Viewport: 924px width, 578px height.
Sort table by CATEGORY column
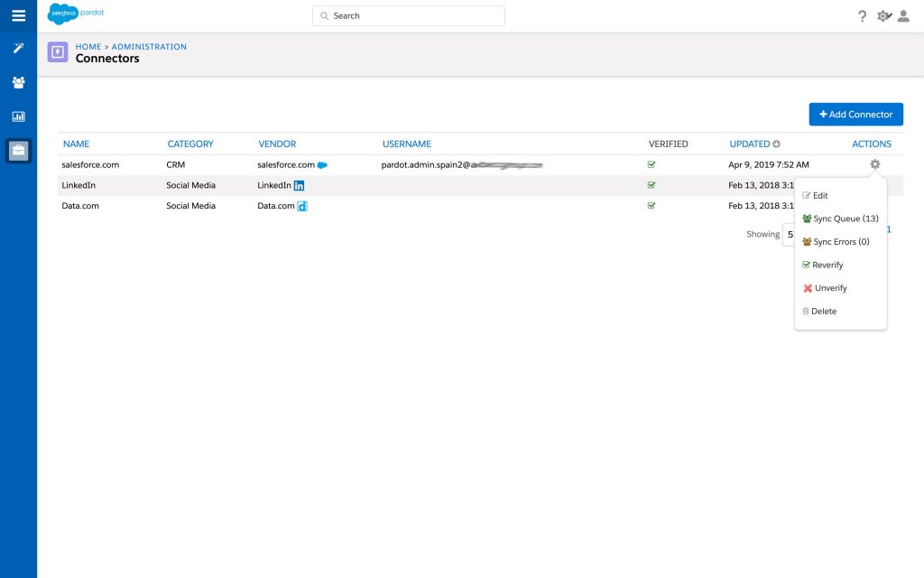190,144
